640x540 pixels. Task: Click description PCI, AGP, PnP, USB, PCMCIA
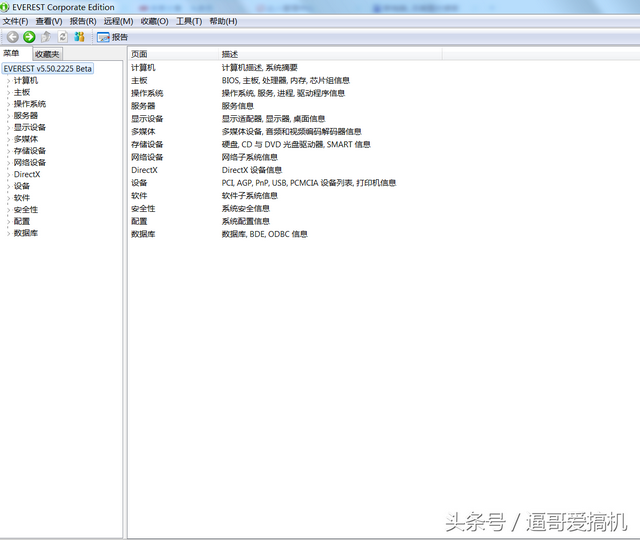[x=309, y=183]
